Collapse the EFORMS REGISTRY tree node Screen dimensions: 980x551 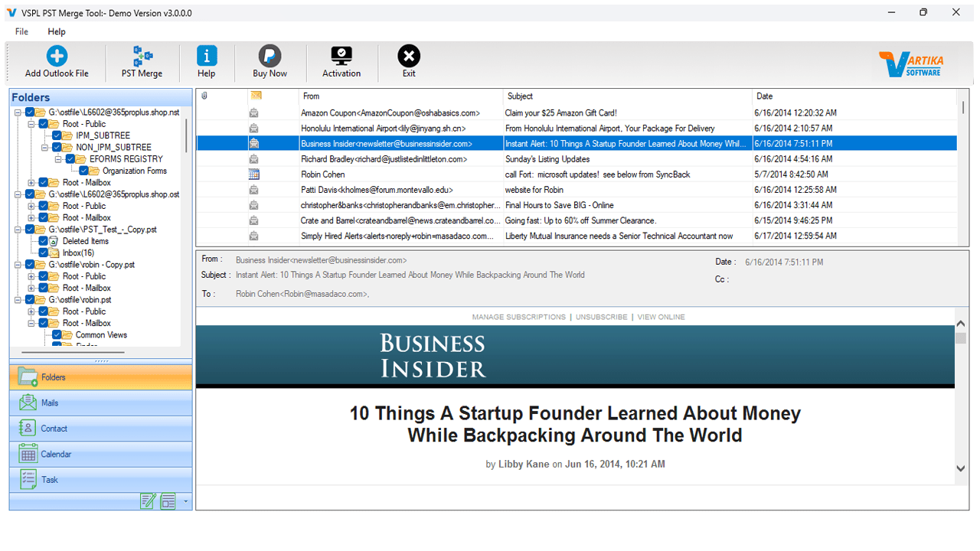[x=57, y=159]
